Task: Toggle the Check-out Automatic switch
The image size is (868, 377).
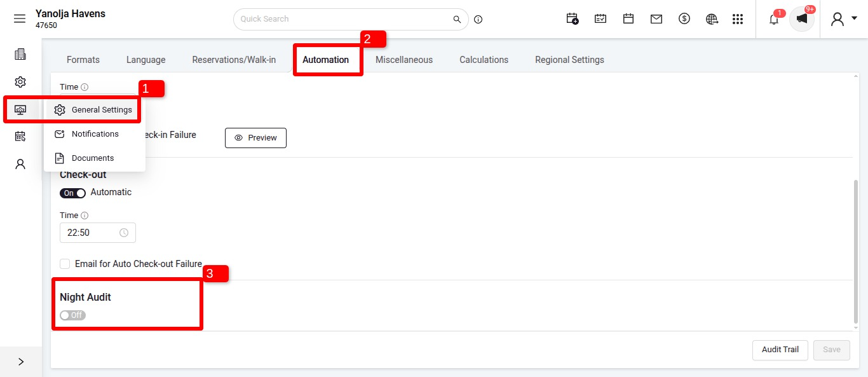Action: click(72, 193)
